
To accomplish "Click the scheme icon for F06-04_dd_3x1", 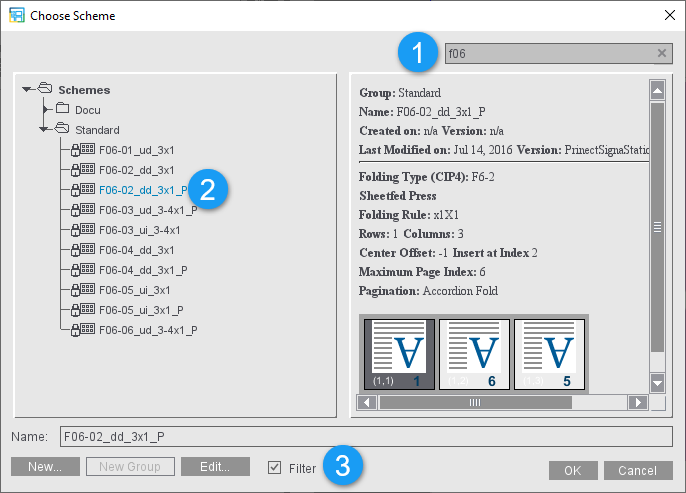I will point(88,250).
